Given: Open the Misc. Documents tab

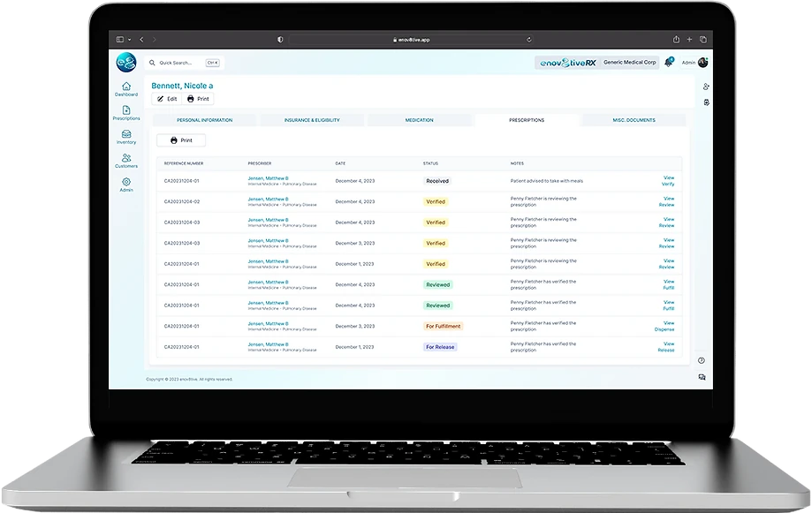Looking at the screenshot, I should pos(634,120).
